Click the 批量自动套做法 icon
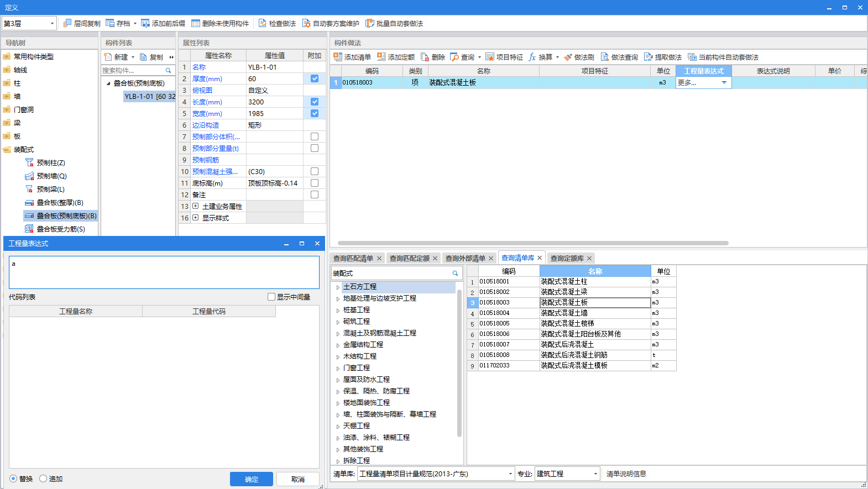Image resolution: width=868 pixels, height=489 pixels. [x=370, y=23]
